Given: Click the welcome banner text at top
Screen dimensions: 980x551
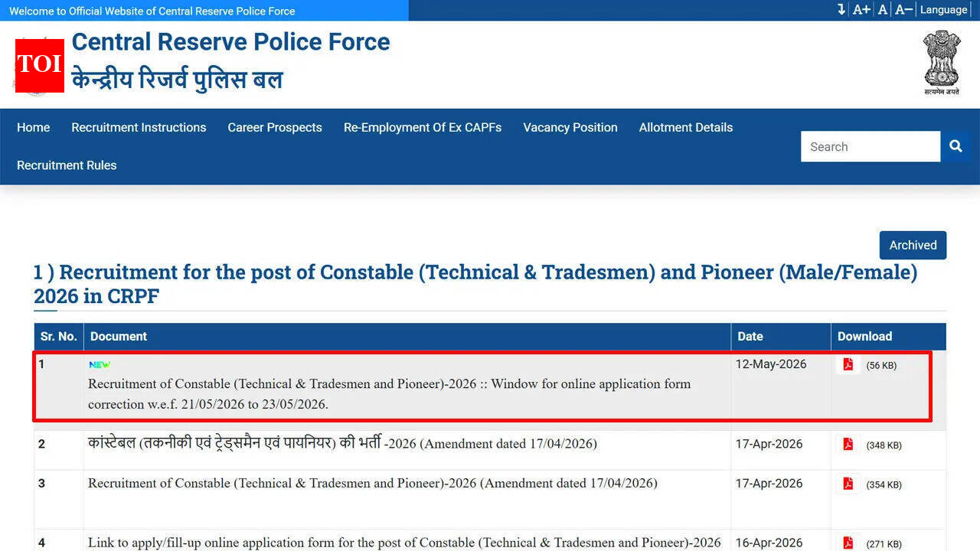Looking at the screenshot, I should click(152, 11).
